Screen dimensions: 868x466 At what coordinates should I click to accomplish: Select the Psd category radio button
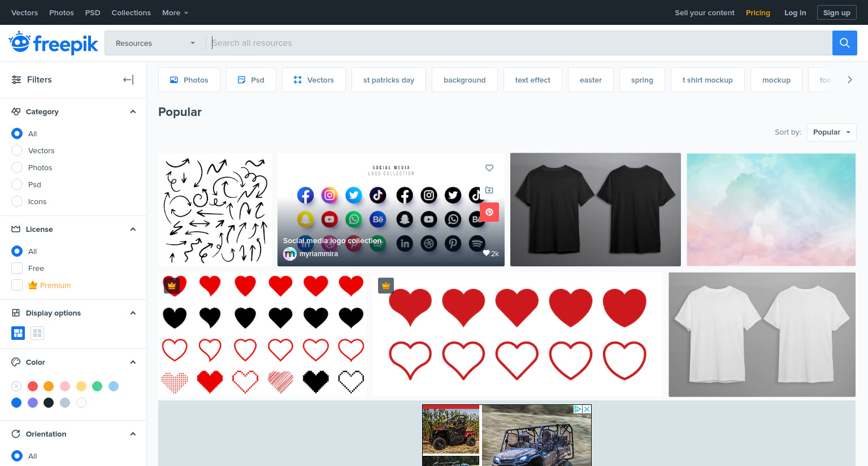pos(17,184)
